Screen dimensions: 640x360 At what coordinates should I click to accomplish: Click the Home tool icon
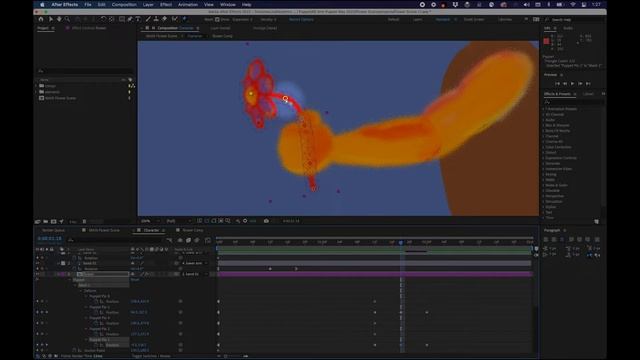point(41,19)
